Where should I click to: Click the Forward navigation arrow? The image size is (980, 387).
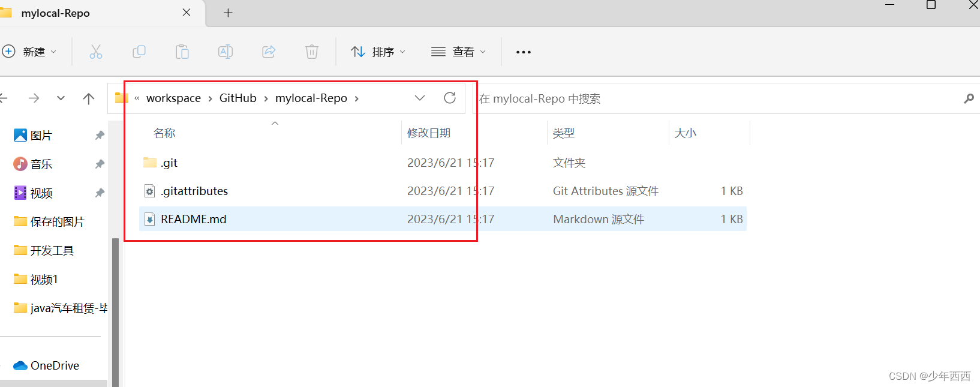coord(34,98)
